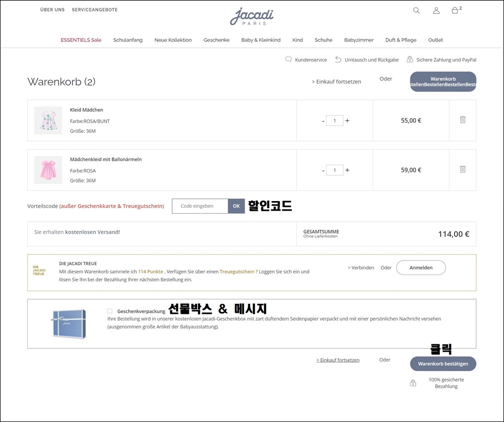Delete the Kleid Mädchen item with trash icon

pos(463,120)
